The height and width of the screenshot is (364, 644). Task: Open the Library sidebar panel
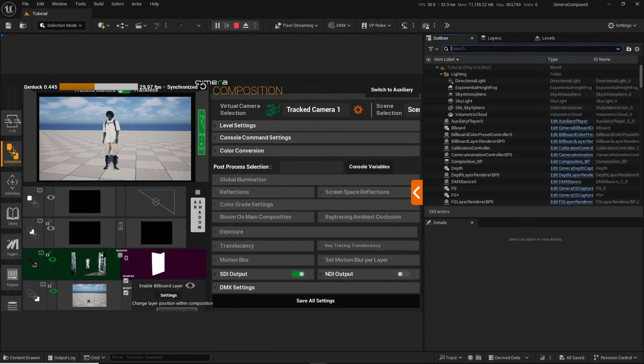click(x=13, y=215)
